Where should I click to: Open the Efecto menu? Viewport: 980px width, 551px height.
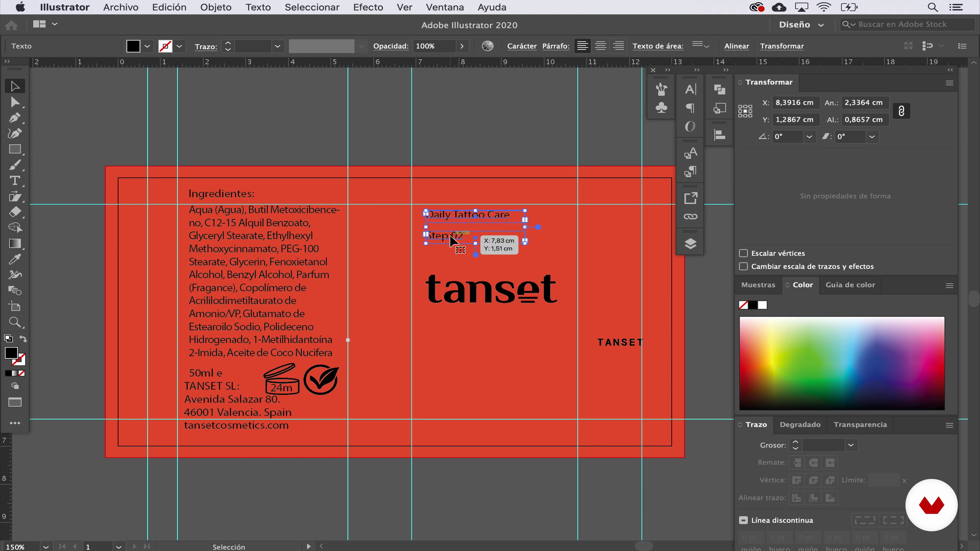pos(368,7)
